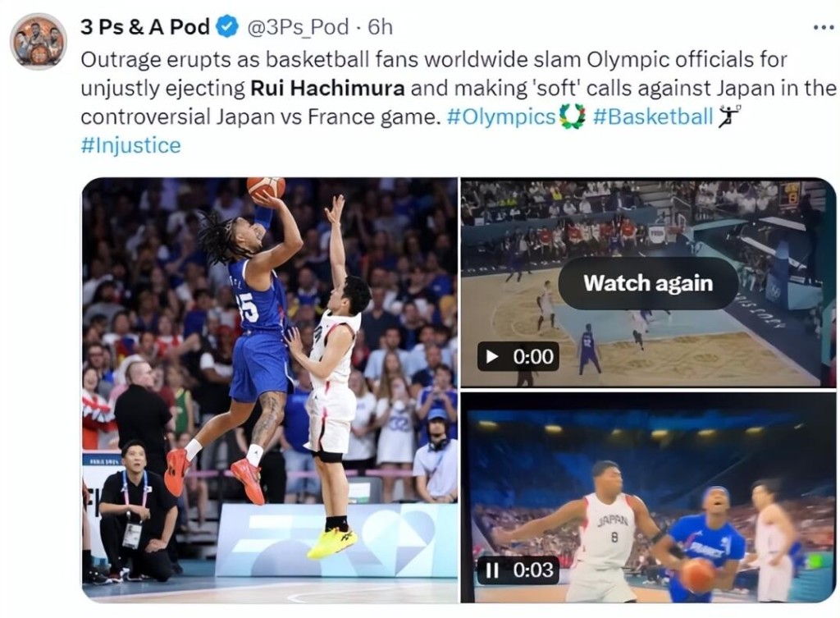840x618 pixels.
Task: Click the Olympics wreath emoji icon
Action: tap(572, 117)
